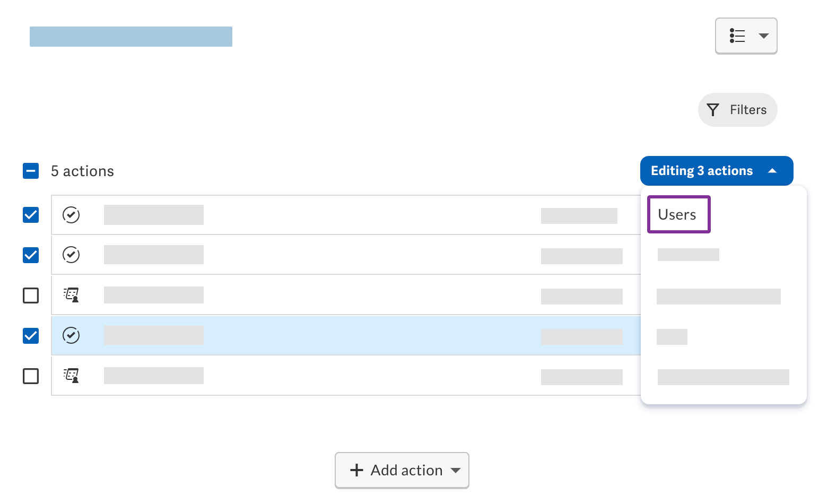The image size is (819, 504).
Task: Click the checkmark circle icon in highlighted row
Action: pos(71,335)
